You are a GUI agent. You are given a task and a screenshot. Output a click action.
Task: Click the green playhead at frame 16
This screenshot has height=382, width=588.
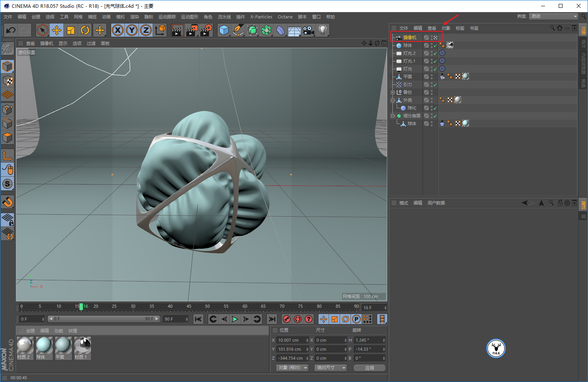(x=81, y=307)
